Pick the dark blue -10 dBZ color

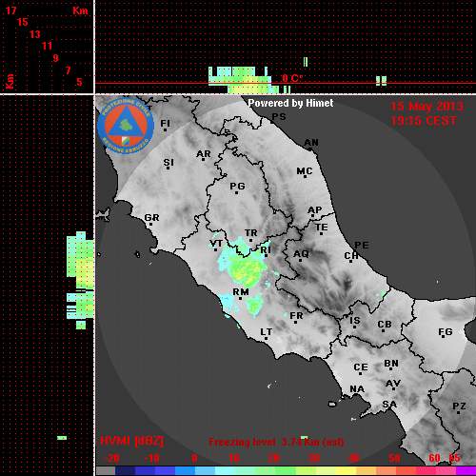click(145, 471)
